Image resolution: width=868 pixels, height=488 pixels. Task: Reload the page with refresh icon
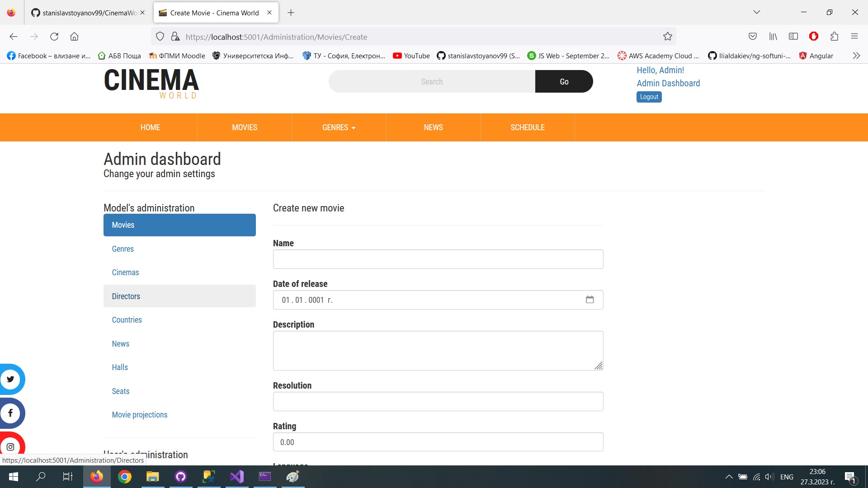(54, 37)
